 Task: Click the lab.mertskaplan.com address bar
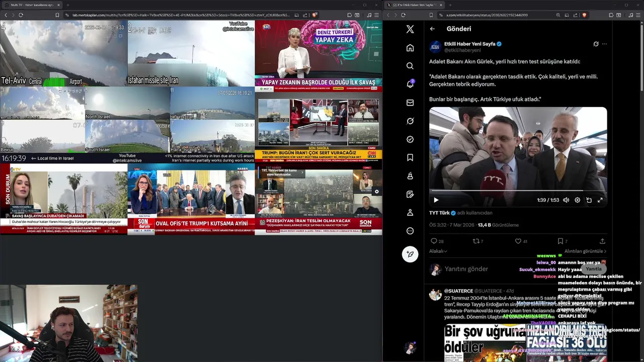(x=181, y=15)
